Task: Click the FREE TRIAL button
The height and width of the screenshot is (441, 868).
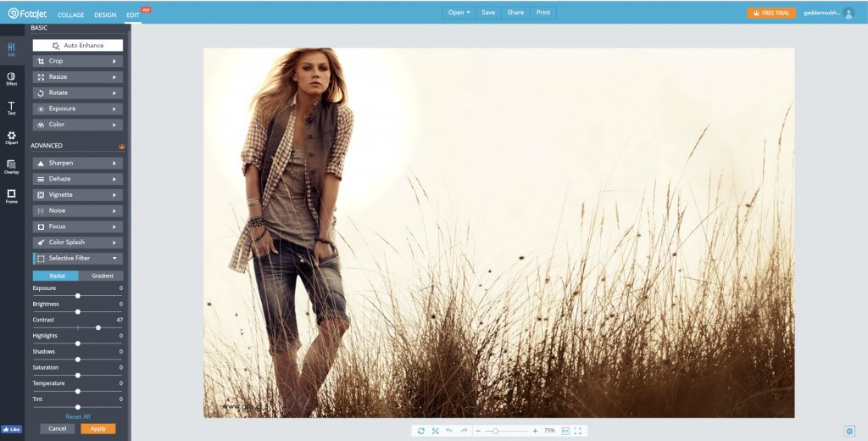Action: [x=771, y=14]
